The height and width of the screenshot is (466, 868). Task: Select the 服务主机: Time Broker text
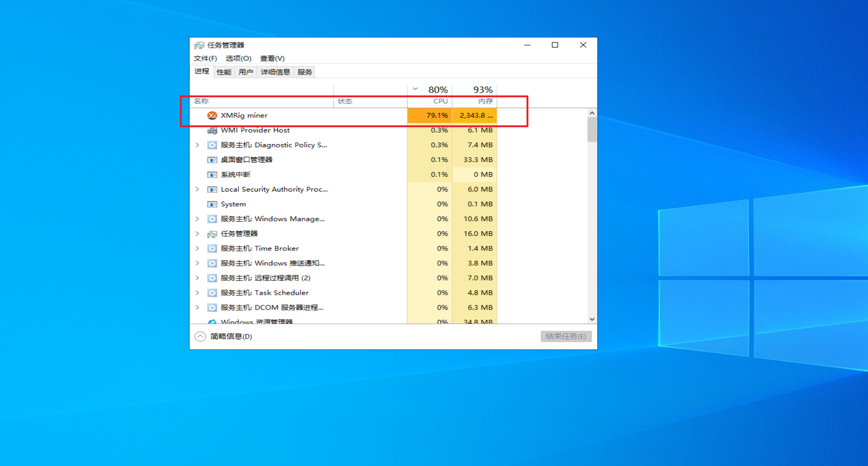260,249
